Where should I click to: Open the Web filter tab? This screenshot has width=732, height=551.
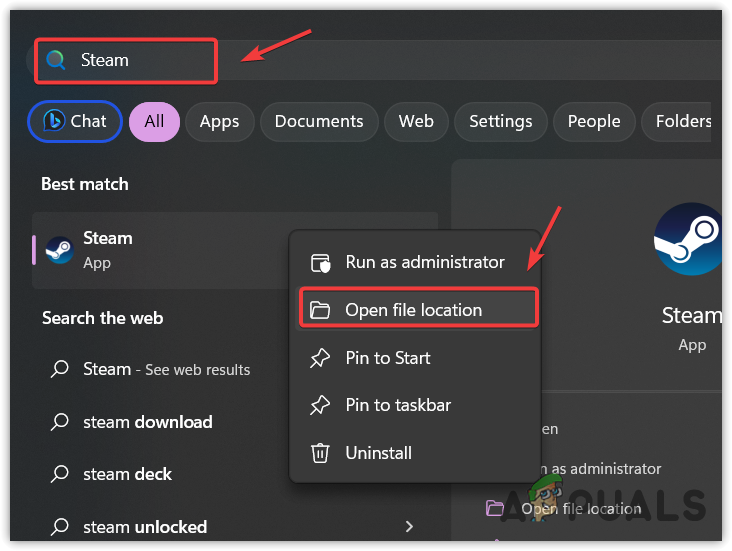tap(416, 122)
